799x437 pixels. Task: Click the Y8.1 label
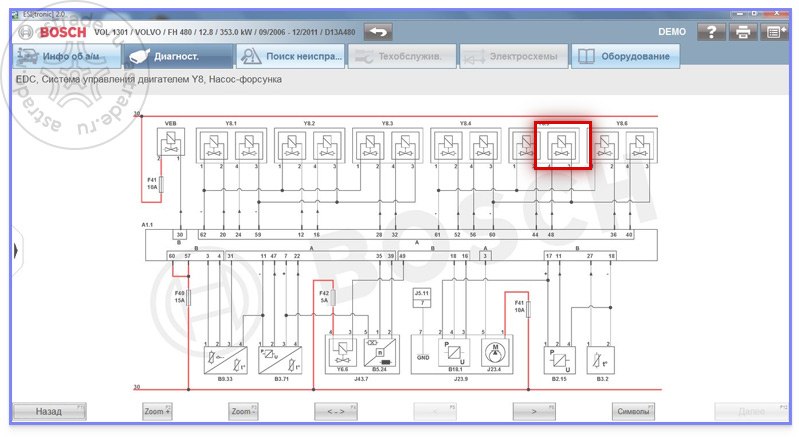point(231,123)
